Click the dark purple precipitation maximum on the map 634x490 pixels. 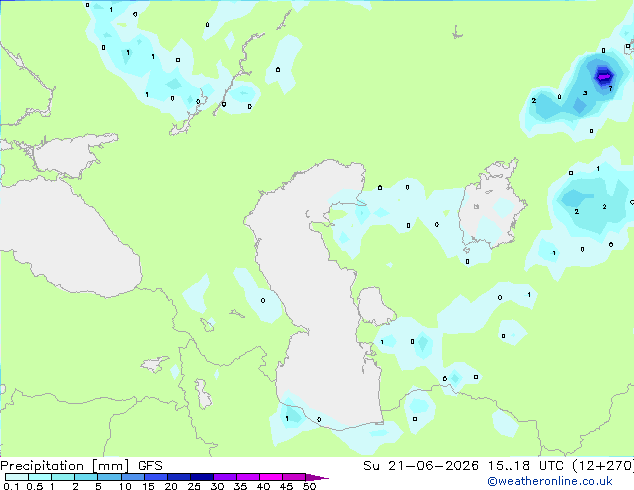click(604, 76)
